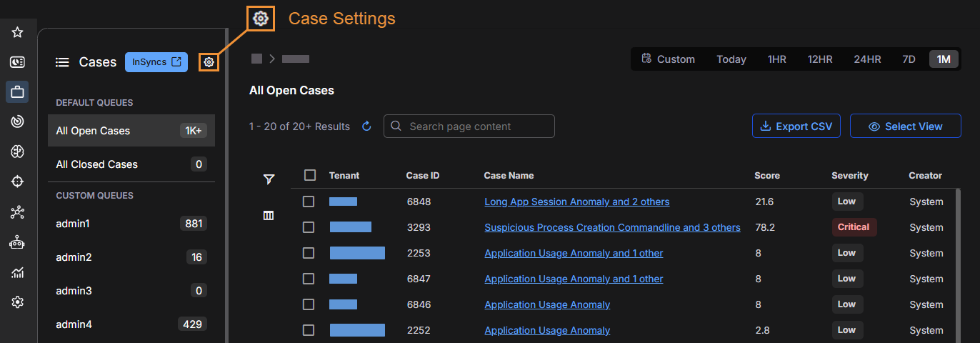Open Suspicious Process Creation Commandline case link

pyautogui.click(x=612, y=227)
